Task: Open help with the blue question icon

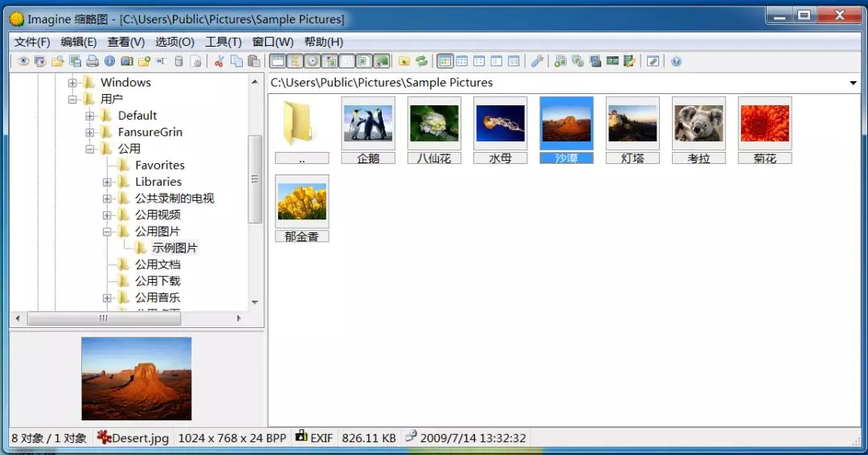Action: pyautogui.click(x=677, y=61)
